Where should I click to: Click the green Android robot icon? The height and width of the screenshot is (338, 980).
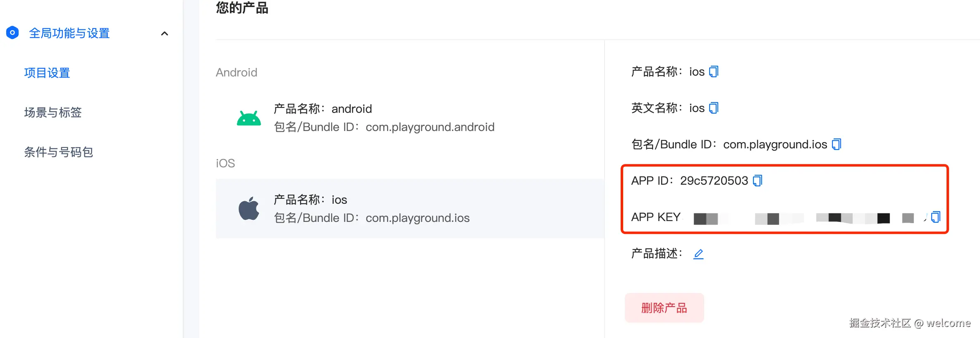[249, 118]
